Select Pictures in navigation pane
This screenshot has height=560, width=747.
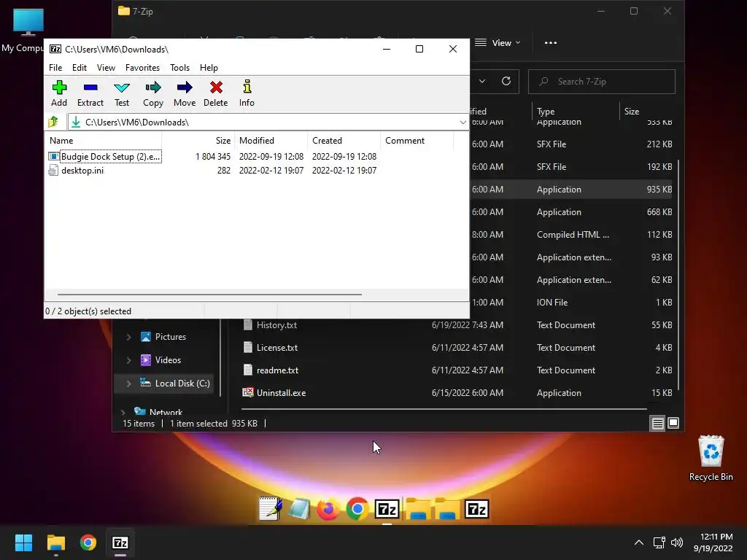click(x=163, y=337)
